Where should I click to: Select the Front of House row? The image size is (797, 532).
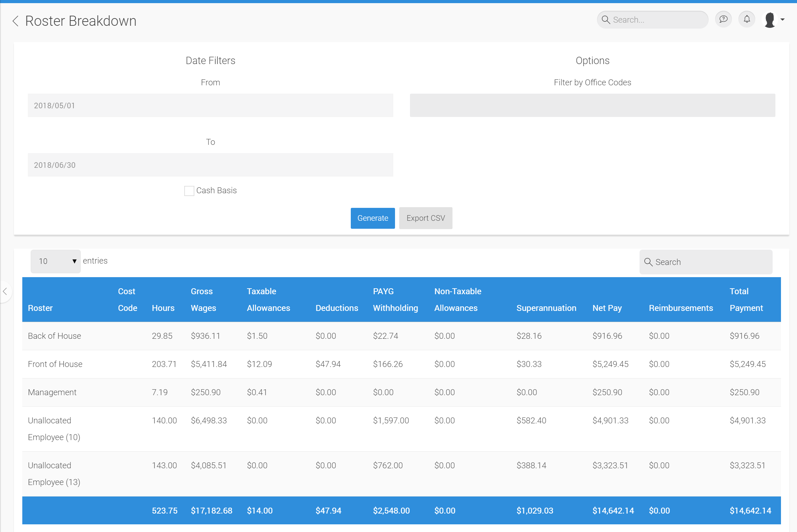click(55, 364)
